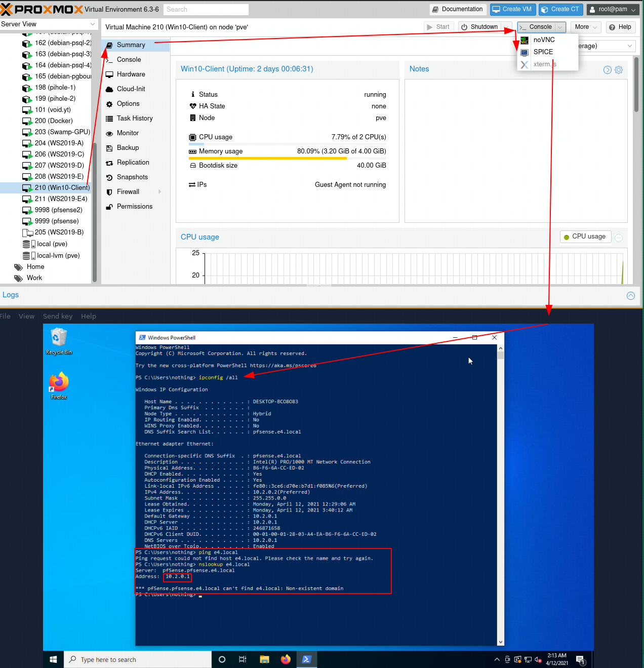
Task: Click the Create CT button
Action: 560,10
